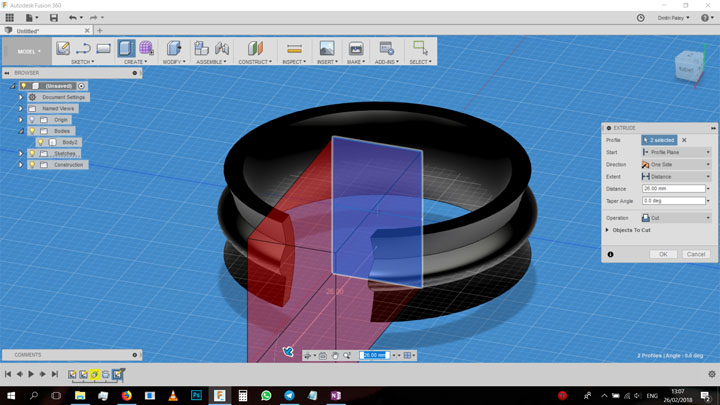Select the Create Sketch tool
Image resolution: width=720 pixels, height=405 pixels.
[63, 48]
